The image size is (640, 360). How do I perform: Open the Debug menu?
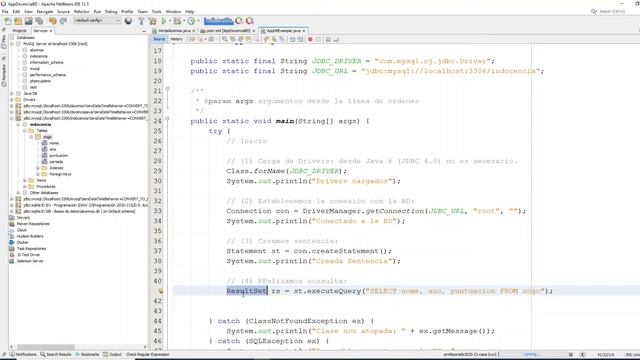[111, 12]
